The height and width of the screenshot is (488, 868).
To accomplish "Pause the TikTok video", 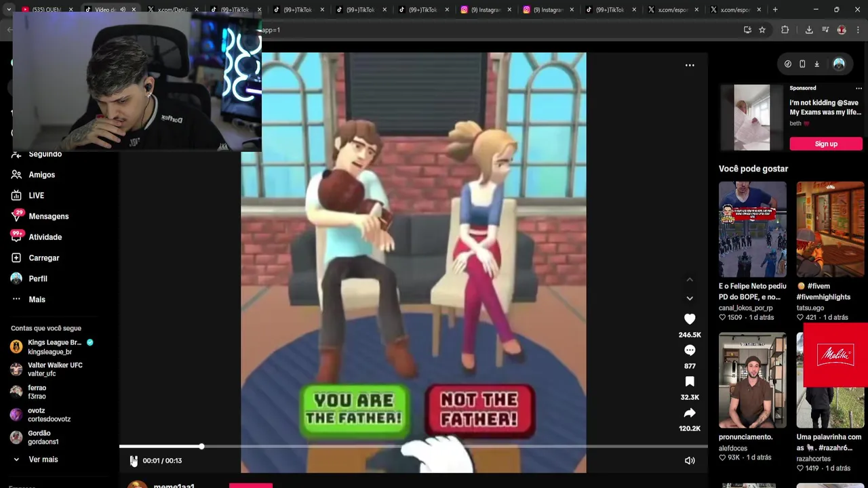I will coord(134,461).
